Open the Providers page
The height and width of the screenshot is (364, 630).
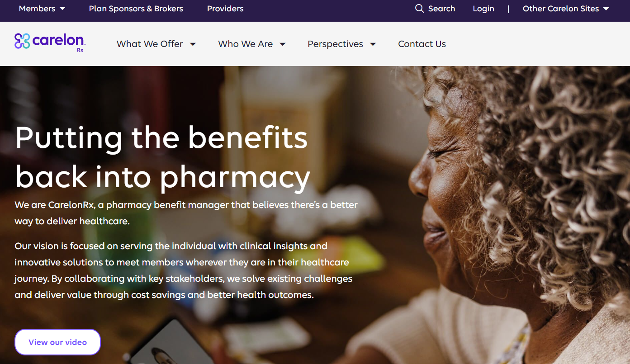click(225, 9)
